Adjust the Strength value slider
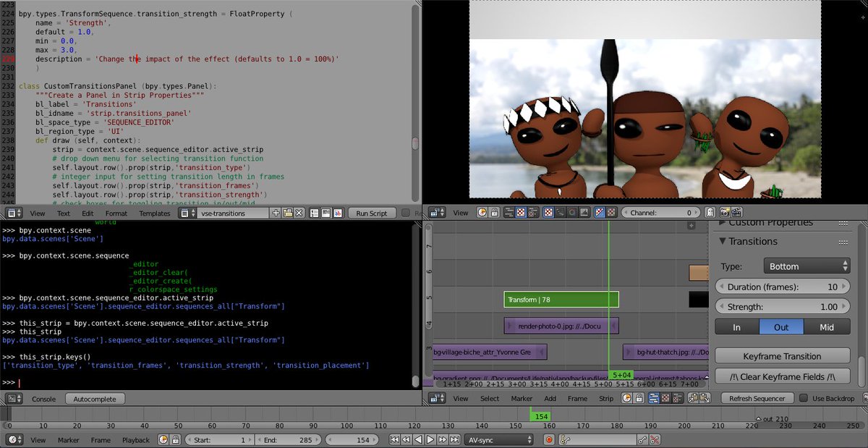 (782, 307)
